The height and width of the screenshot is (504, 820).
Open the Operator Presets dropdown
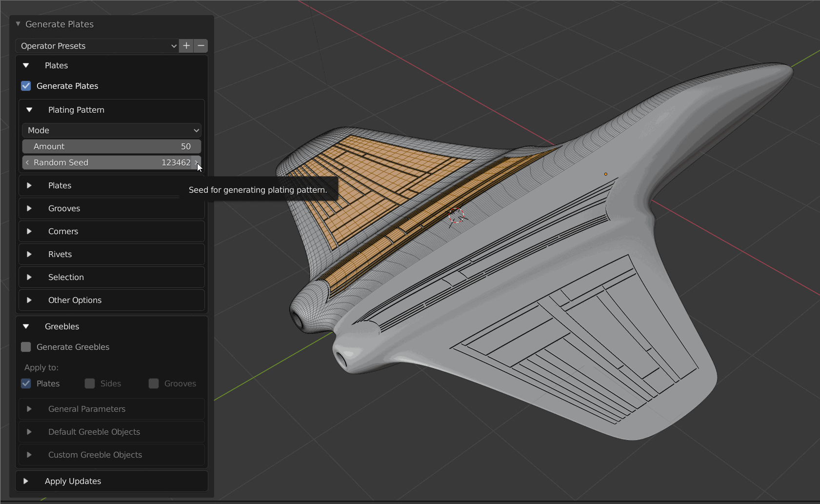click(98, 46)
